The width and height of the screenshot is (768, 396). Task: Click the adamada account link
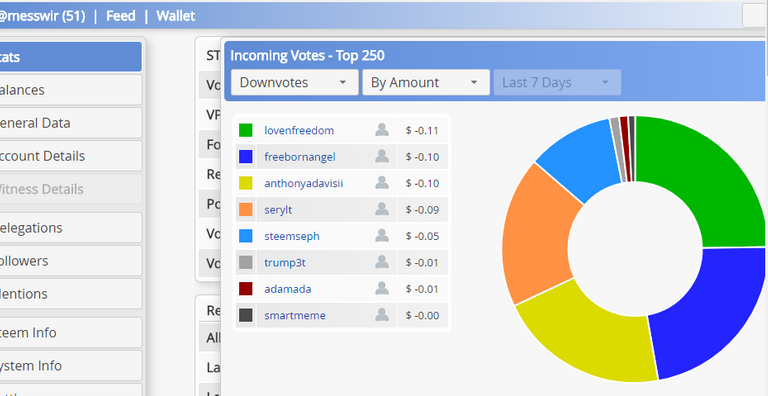[288, 289]
